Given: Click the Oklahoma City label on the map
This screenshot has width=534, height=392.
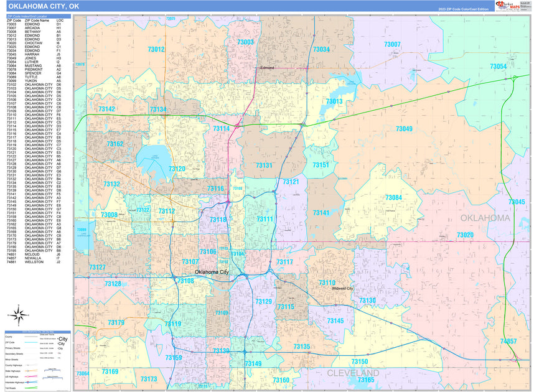Looking at the screenshot, I should click(212, 272).
